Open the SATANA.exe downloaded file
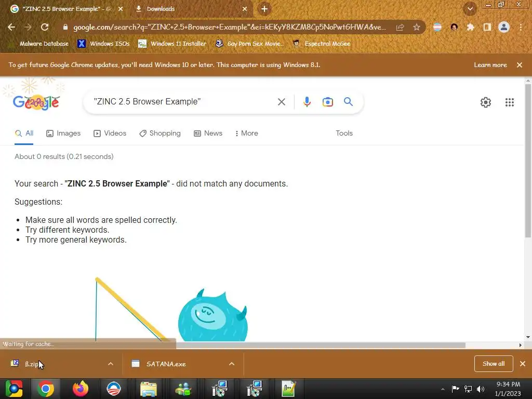Viewport: 532px width, 399px height. tap(166, 364)
